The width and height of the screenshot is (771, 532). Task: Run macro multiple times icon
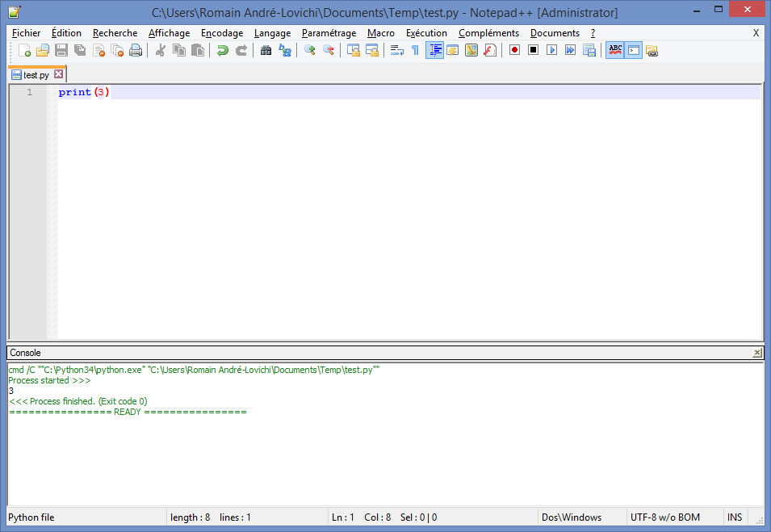[x=571, y=50]
